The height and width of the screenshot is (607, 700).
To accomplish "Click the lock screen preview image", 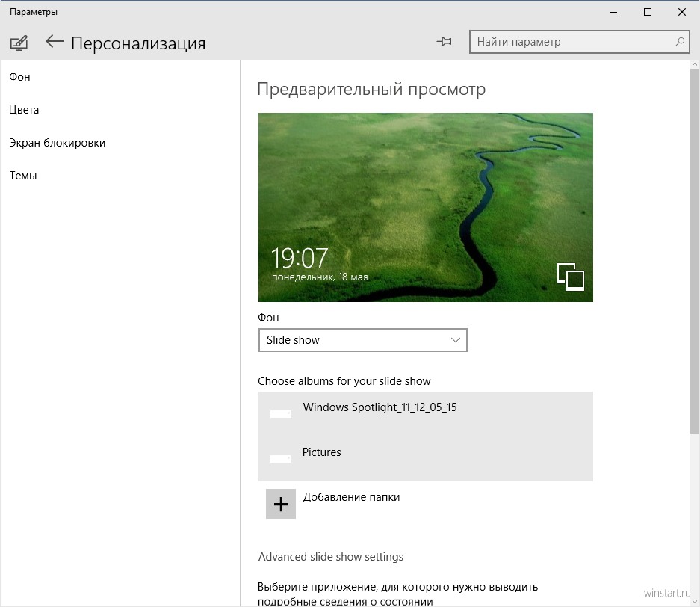I will [425, 207].
